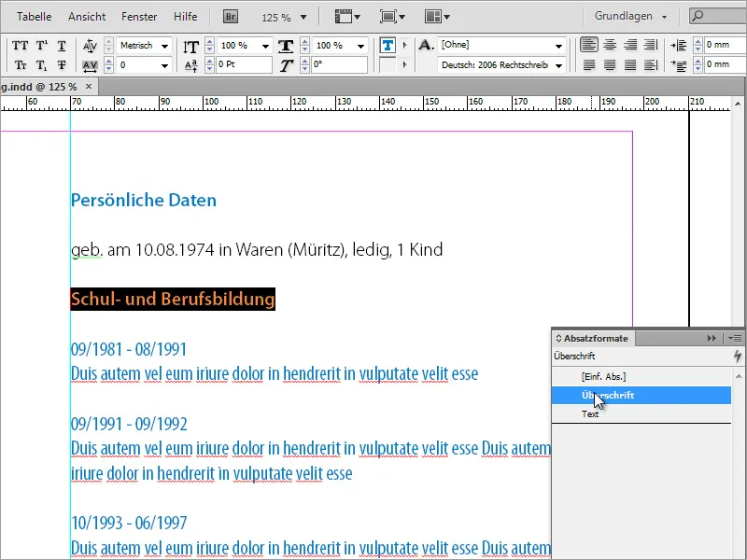Justify text with last line right
747x560 pixels.
tap(630, 64)
